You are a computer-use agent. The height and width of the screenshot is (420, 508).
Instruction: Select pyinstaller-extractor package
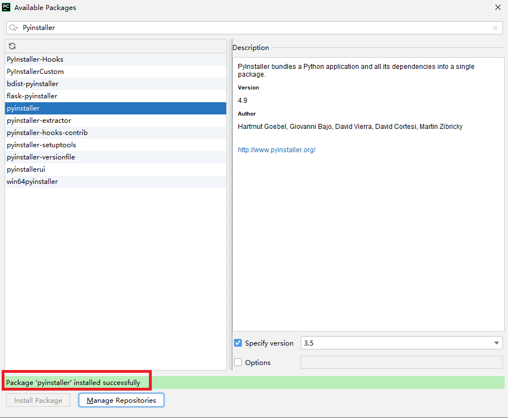point(116,121)
